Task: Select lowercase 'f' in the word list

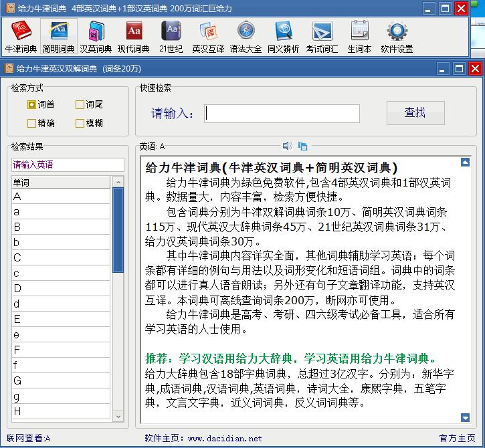Action: click(61, 365)
